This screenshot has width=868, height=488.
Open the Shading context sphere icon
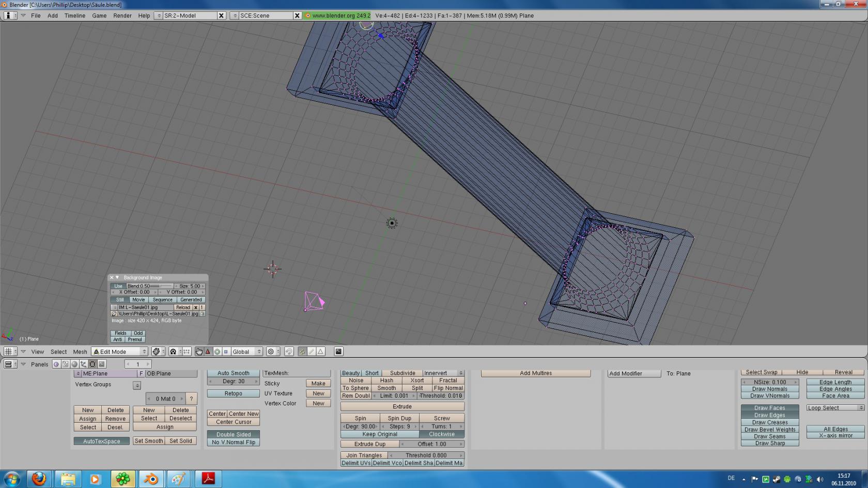(74, 364)
